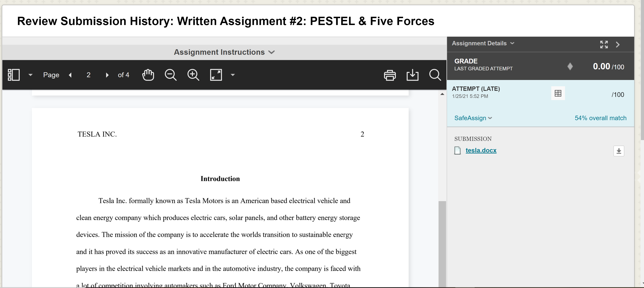Image resolution: width=644 pixels, height=288 pixels.
Task: Click the LAST GRADED ATTEMPT label
Action: [483, 69]
